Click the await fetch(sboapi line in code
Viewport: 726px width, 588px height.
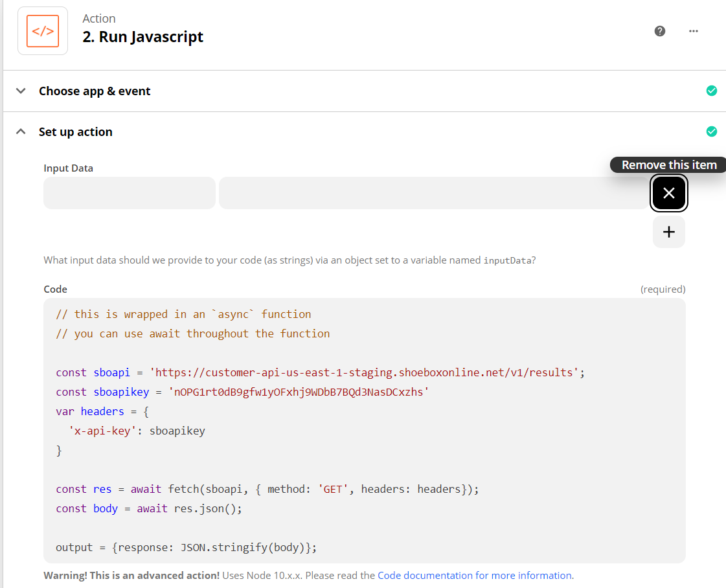pos(267,490)
